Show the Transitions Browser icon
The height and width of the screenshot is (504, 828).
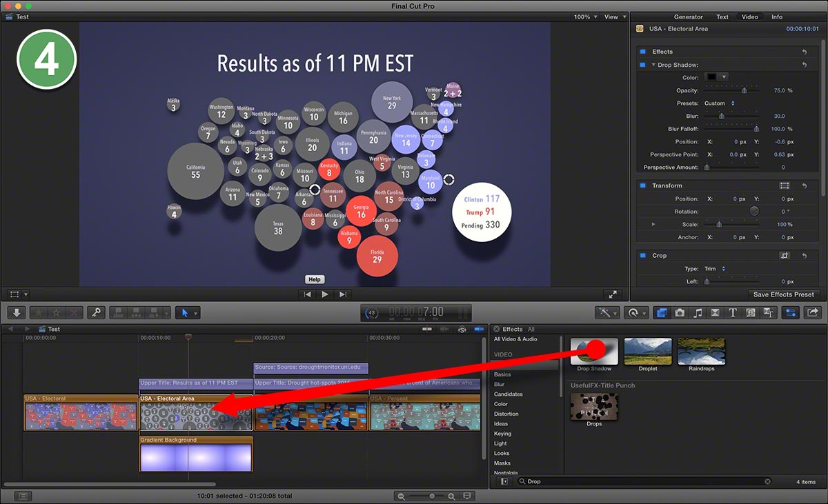click(715, 312)
